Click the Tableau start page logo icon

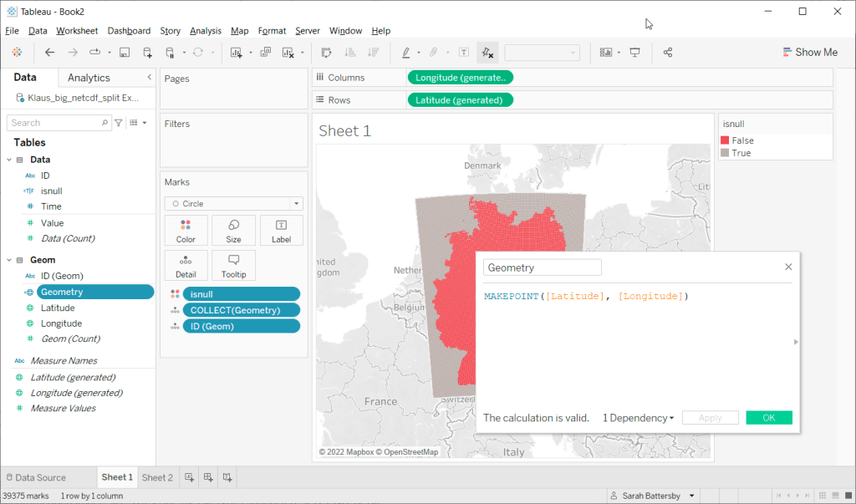(17, 53)
